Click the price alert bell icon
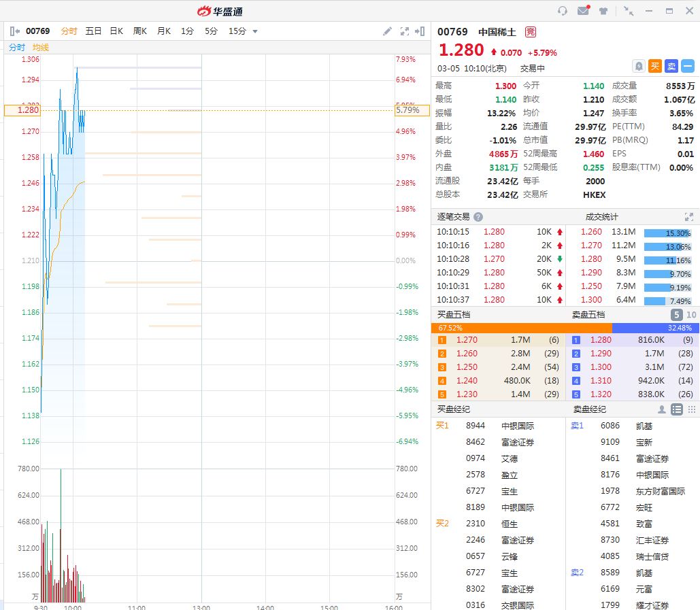 click(x=639, y=66)
